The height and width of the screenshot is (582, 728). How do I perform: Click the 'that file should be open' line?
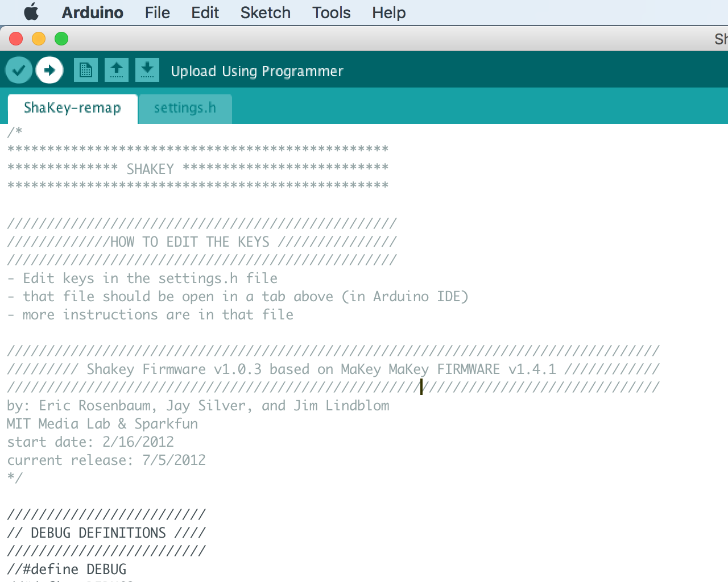click(238, 297)
